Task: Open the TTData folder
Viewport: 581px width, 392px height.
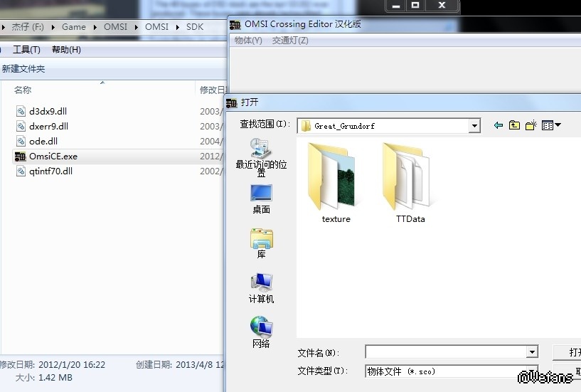Action: (x=409, y=182)
